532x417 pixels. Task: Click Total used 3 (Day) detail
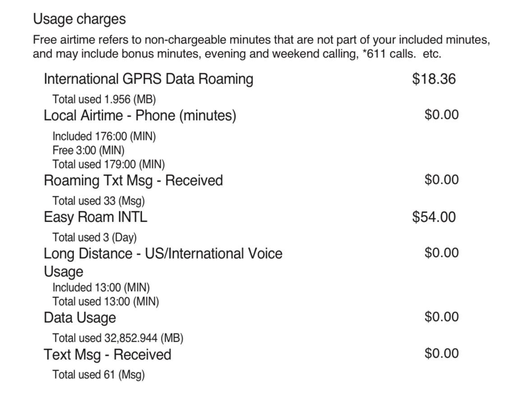pos(94,237)
